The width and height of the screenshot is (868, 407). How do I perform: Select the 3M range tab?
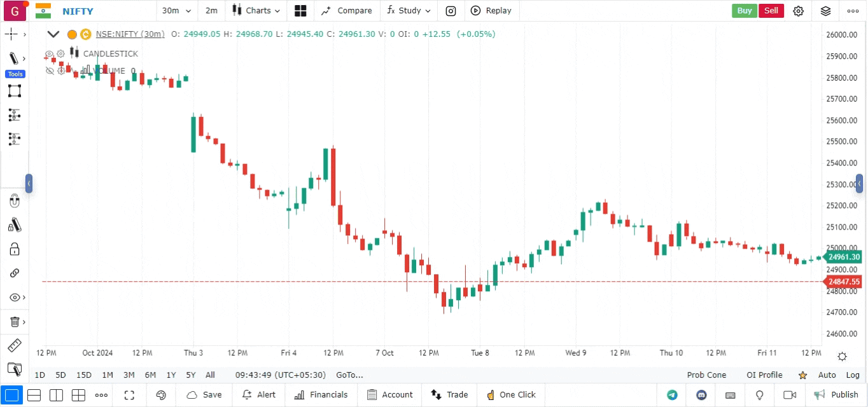coord(129,375)
